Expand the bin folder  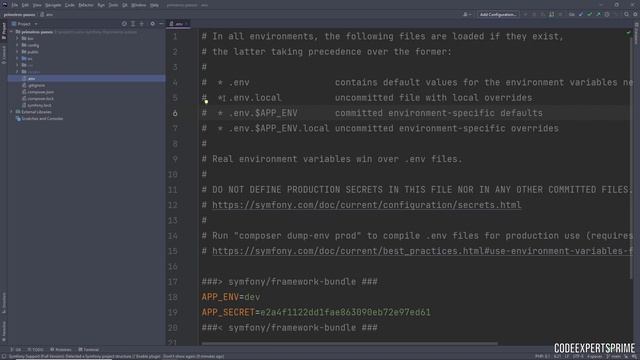pyautogui.click(x=18, y=39)
